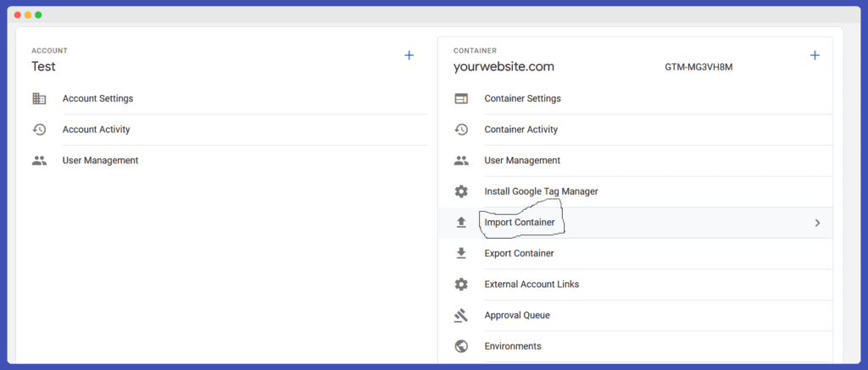Create a new container with the plus button
This screenshot has height=370, width=868.
point(815,55)
